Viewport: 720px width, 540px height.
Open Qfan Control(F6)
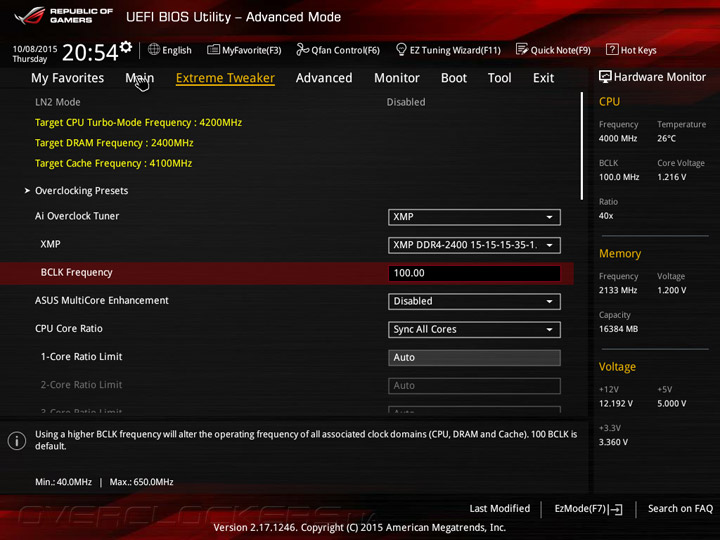point(338,50)
